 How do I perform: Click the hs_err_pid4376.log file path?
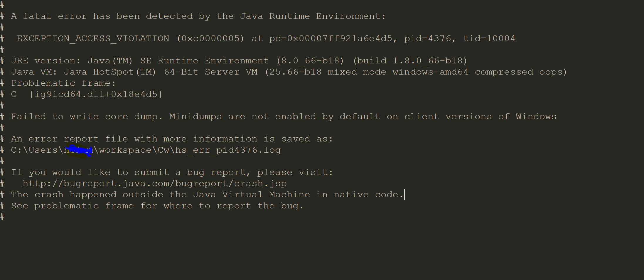[227, 150]
